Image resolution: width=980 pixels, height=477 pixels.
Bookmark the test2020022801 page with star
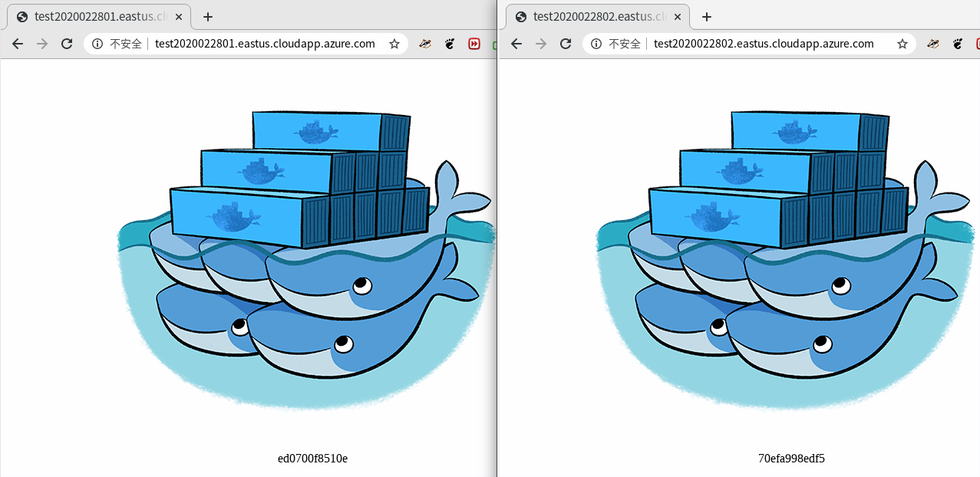[394, 44]
